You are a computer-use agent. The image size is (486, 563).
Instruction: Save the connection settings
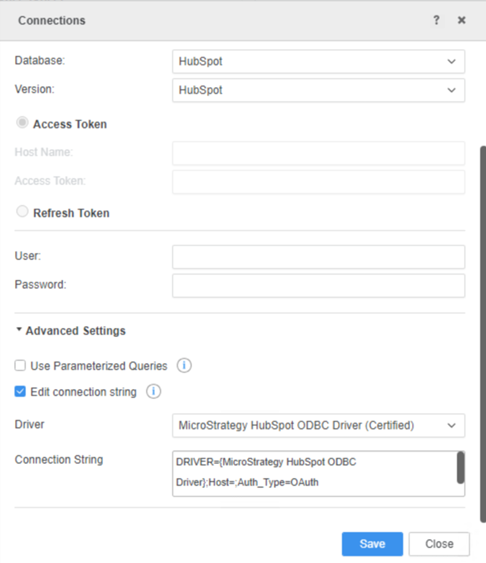[372, 544]
